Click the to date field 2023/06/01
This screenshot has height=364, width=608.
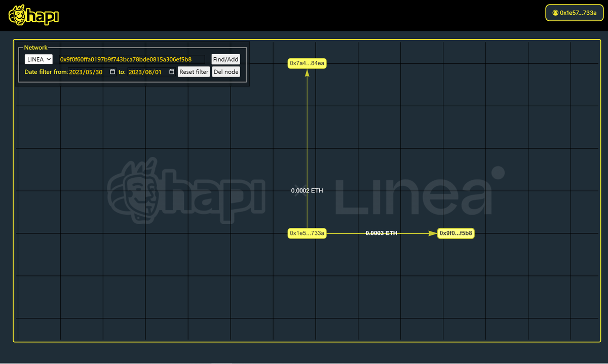(x=151, y=72)
